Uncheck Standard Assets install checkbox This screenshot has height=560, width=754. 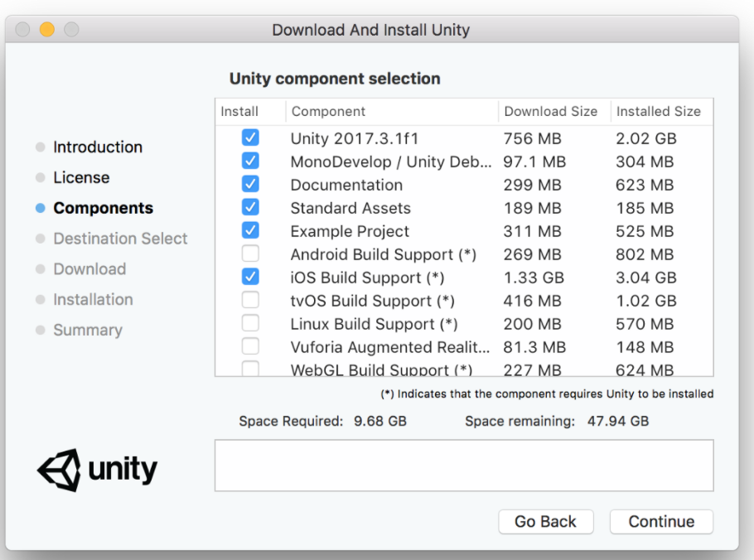[250, 207]
